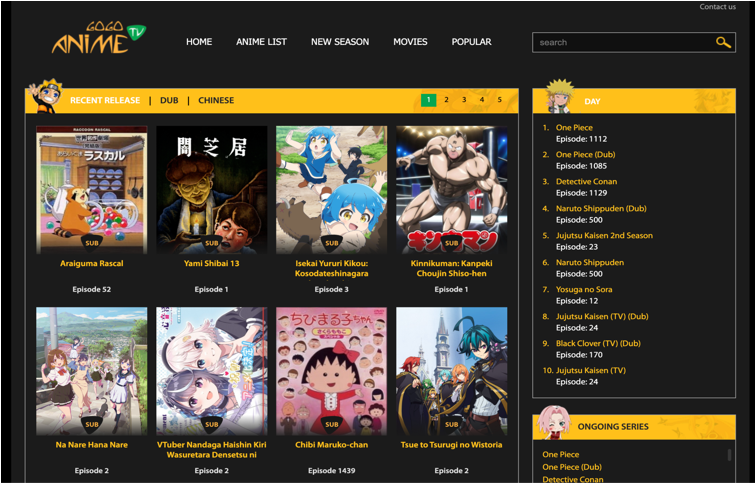755x483 pixels.
Task: Click the search magnifier icon
Action: [723, 42]
